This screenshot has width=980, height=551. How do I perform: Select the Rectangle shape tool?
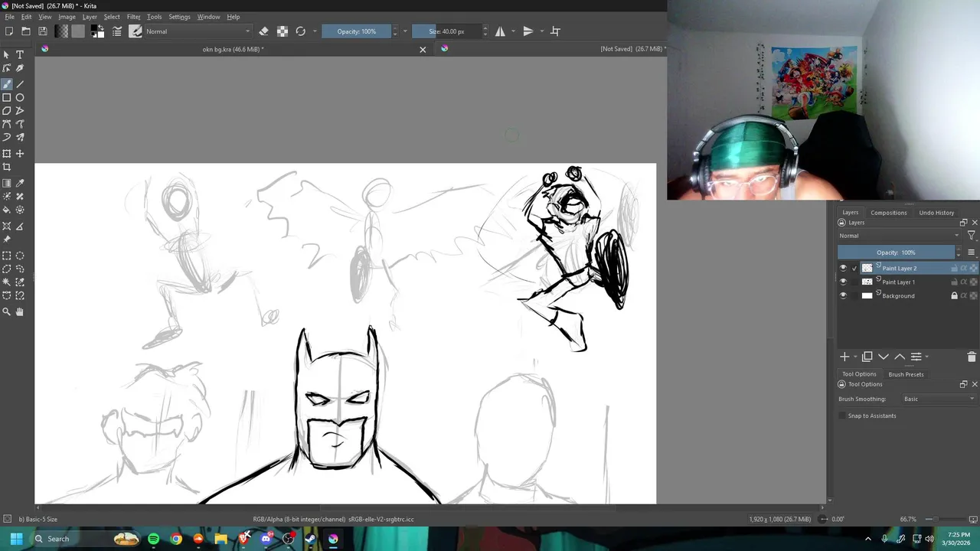pyautogui.click(x=7, y=98)
